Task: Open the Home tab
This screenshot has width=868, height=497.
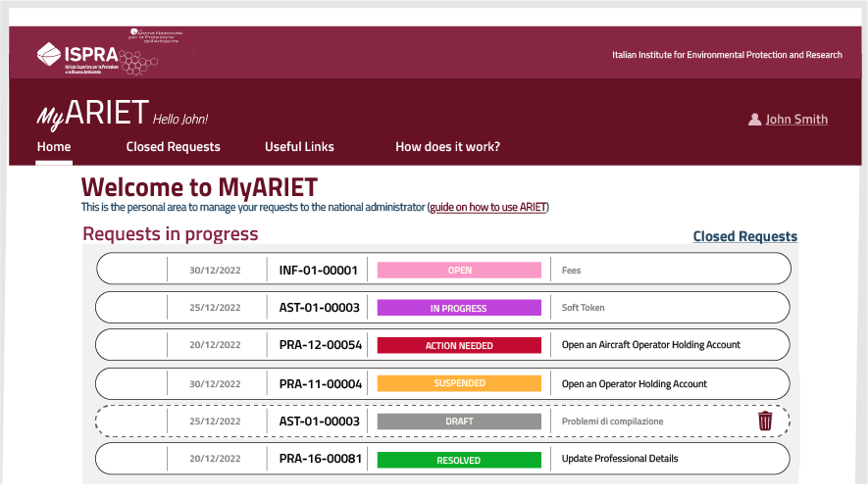Action: pyautogui.click(x=54, y=147)
